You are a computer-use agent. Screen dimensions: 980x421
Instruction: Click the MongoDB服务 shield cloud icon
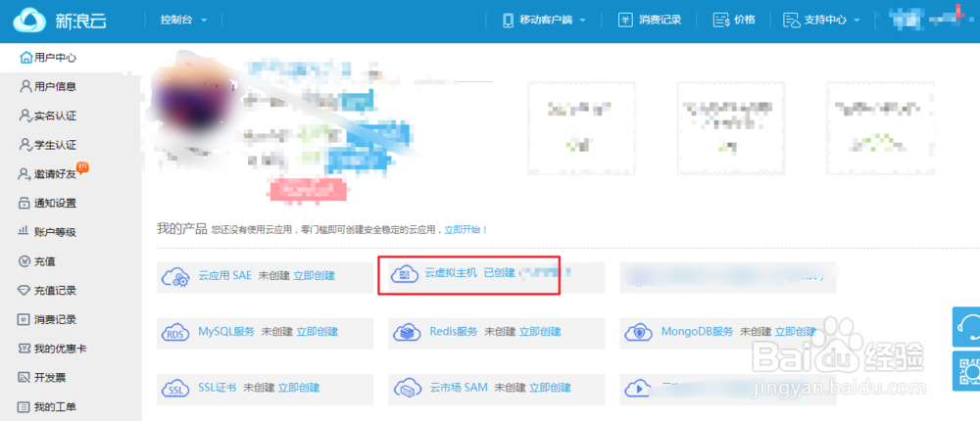pos(639,332)
